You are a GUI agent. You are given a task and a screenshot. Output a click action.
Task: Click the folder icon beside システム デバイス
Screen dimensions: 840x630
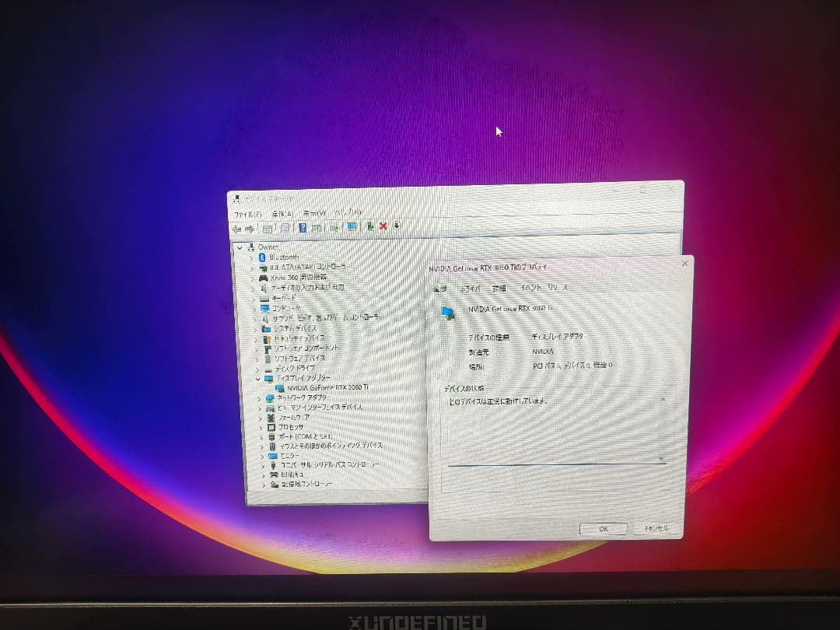pos(266,329)
